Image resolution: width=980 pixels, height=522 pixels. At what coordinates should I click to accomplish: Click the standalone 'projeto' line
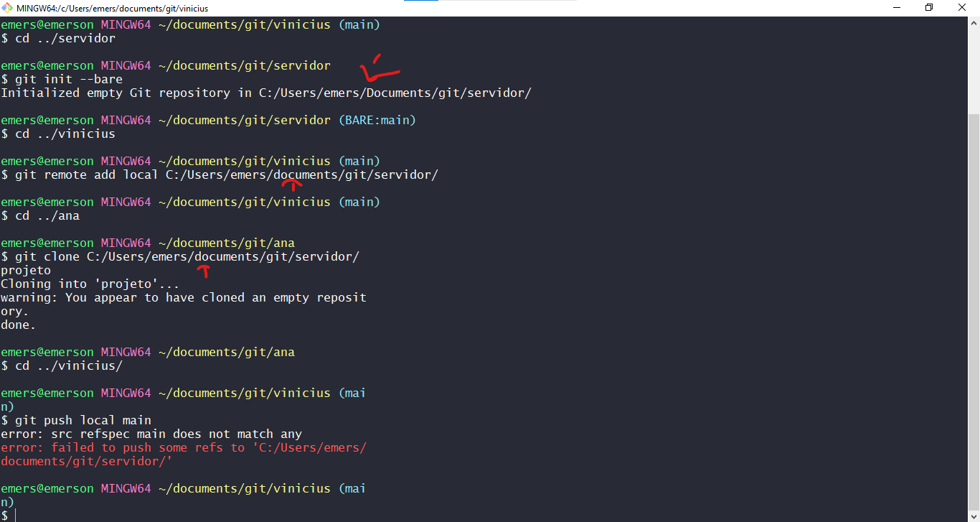(x=26, y=270)
